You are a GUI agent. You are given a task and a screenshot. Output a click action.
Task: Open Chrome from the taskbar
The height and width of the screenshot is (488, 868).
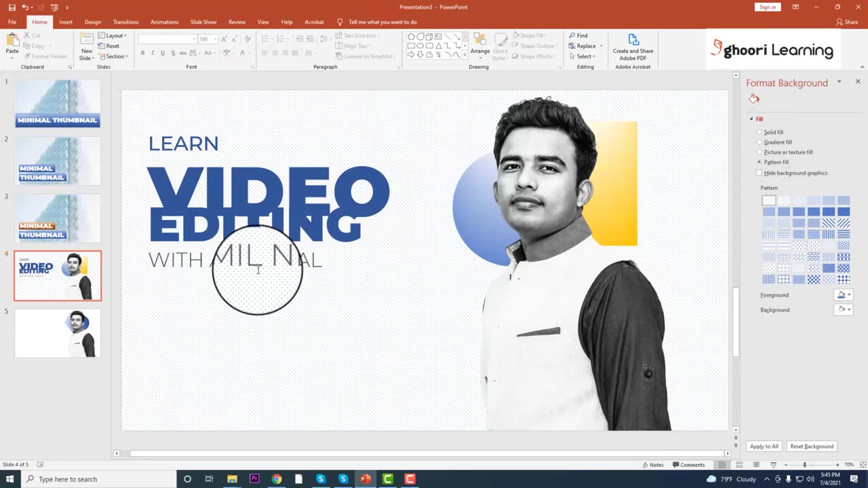(x=277, y=479)
